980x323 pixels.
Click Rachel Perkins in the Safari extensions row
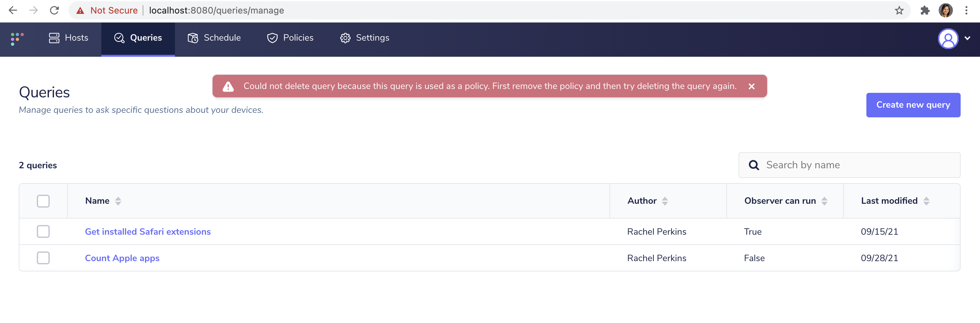[657, 232]
